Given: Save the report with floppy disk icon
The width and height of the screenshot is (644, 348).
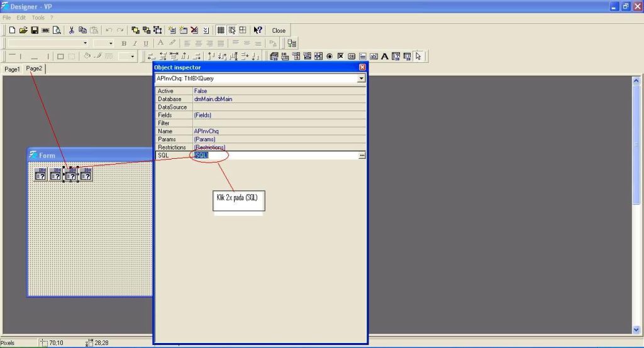Looking at the screenshot, I should point(35,30).
